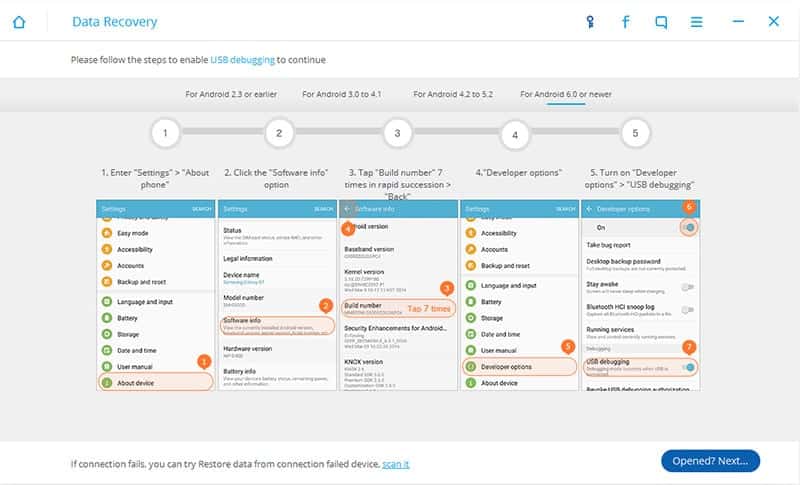
Task: Open the Facebook share icon
Action: click(626, 22)
